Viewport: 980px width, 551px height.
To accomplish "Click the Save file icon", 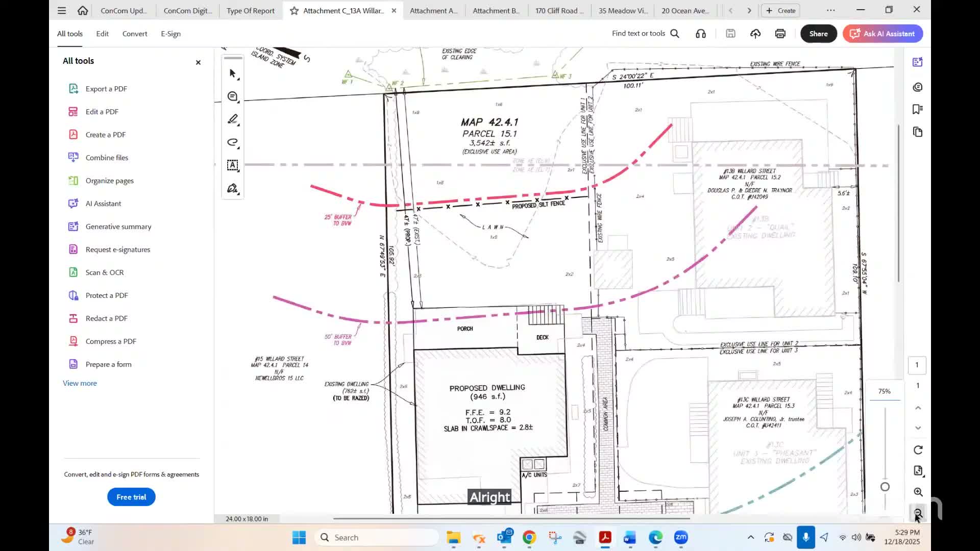I will coord(730,33).
